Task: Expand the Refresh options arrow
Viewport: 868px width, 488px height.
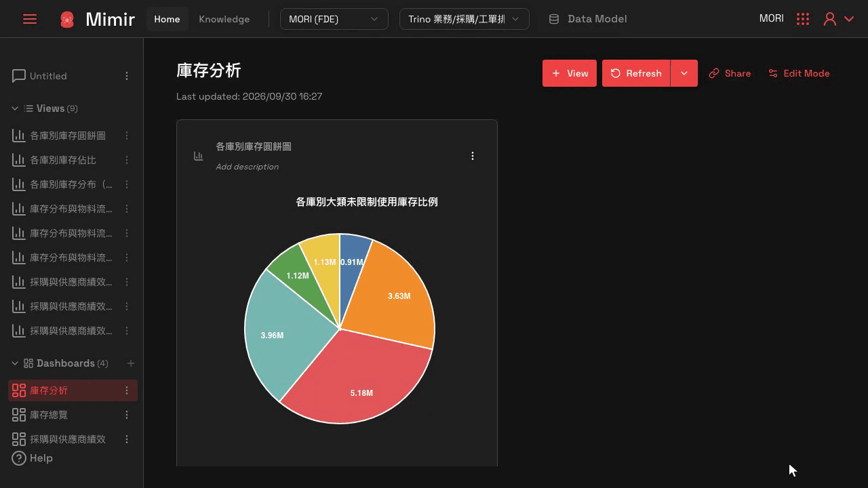Action: 684,73
